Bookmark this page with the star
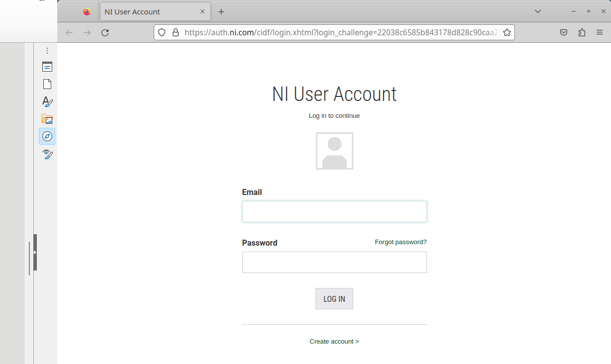The image size is (611, 364). pos(507,32)
